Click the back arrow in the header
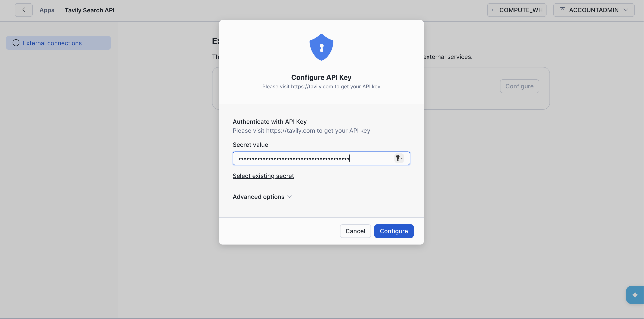This screenshot has width=644, height=319. click(23, 10)
